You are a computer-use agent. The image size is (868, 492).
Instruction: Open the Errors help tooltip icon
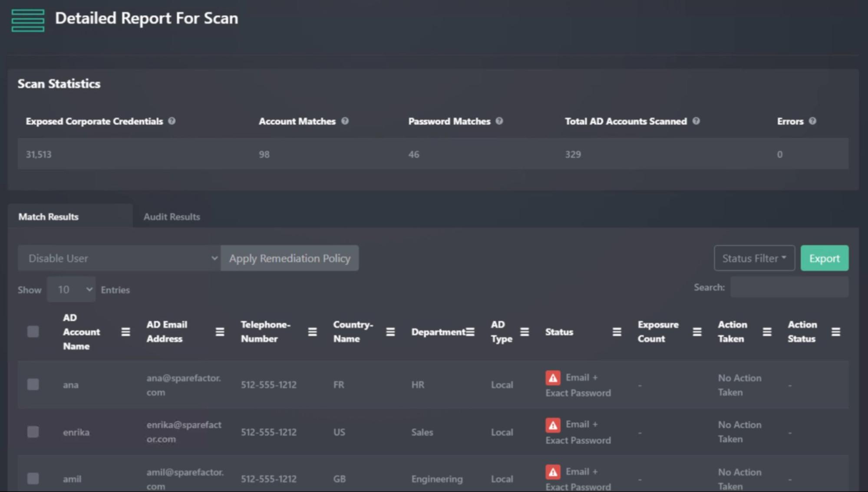[x=813, y=121]
